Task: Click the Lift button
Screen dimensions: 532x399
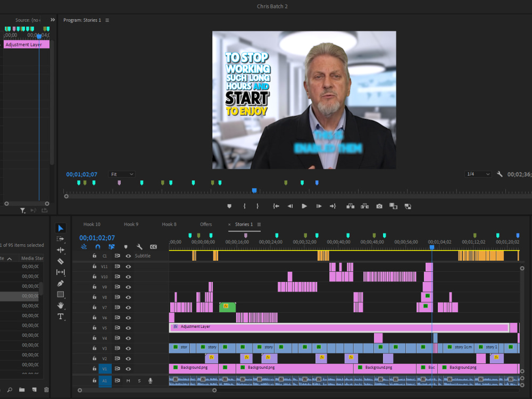Action: point(351,206)
